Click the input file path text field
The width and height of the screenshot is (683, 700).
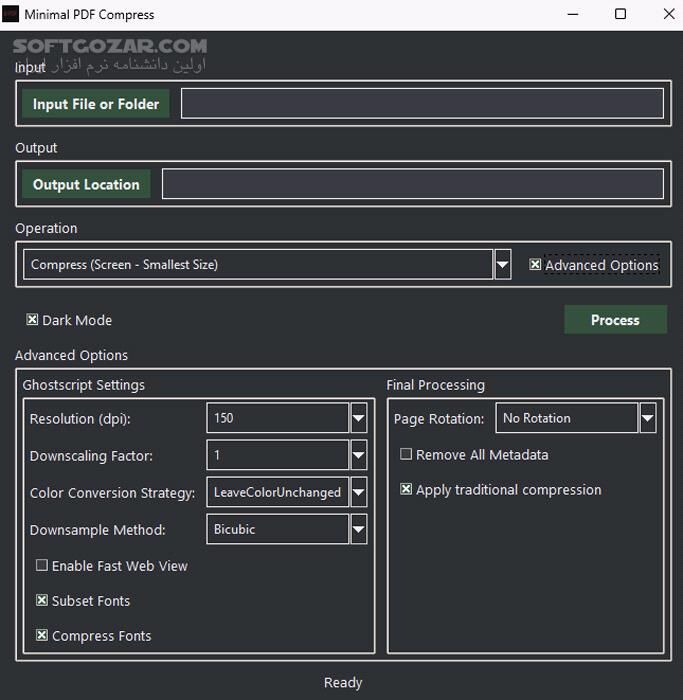[421, 104]
